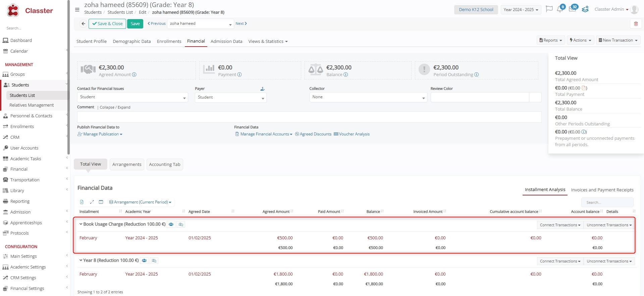The width and height of the screenshot is (644, 296).
Task: Switch to the Accounting Tab
Action: [x=164, y=165]
